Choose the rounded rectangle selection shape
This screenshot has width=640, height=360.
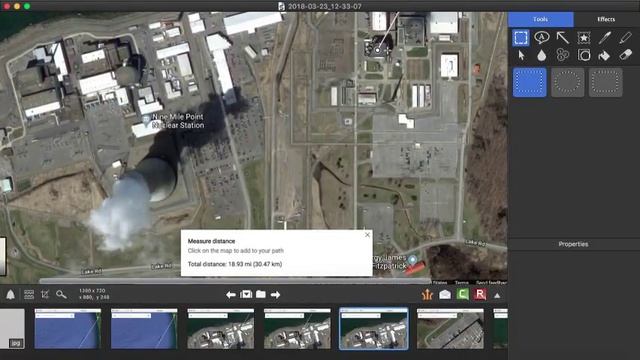pyautogui.click(x=605, y=82)
